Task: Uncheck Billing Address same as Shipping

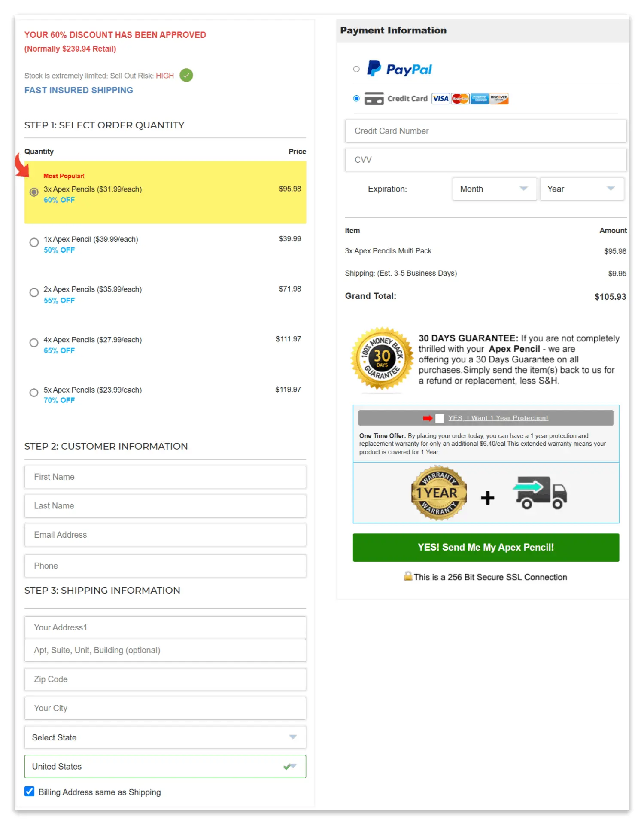Action: pos(29,791)
